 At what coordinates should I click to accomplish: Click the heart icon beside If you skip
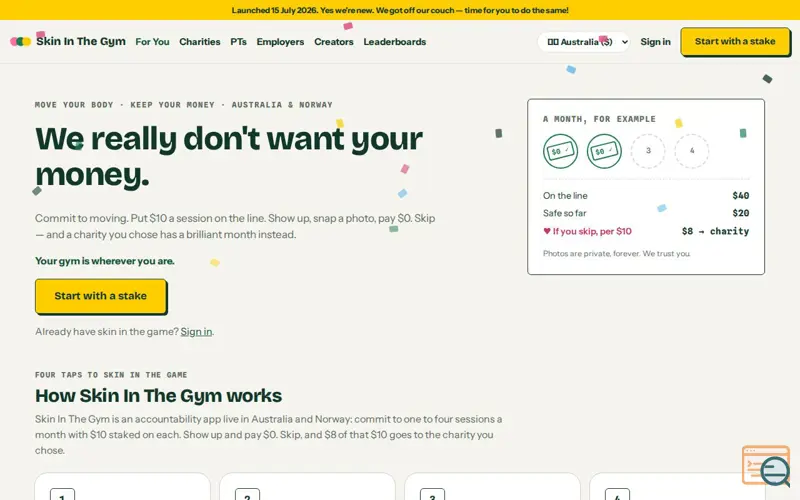click(547, 231)
